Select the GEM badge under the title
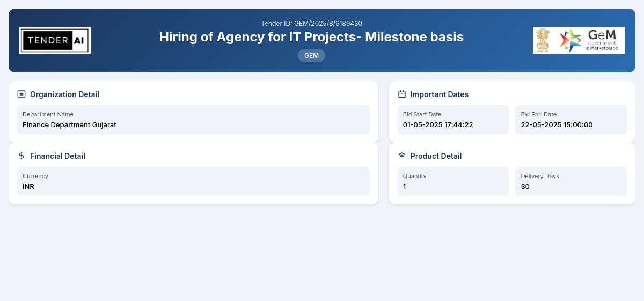The height and width of the screenshot is (301, 644). coord(311,55)
